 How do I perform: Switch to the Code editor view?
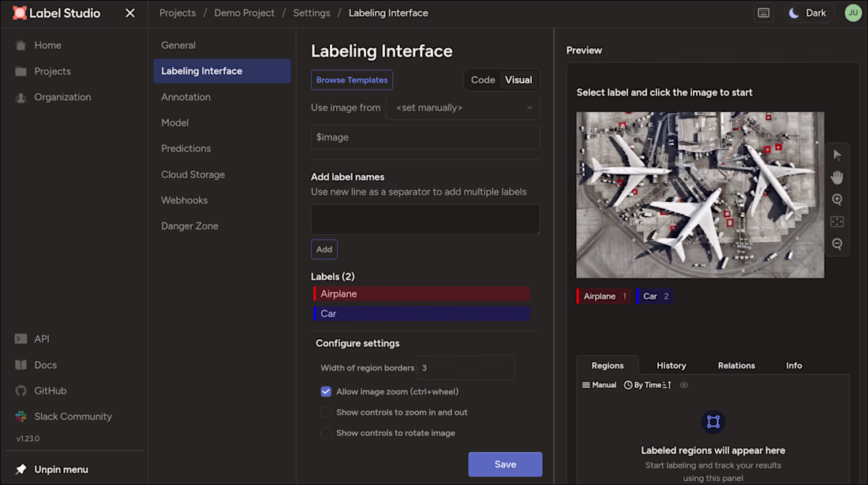[x=483, y=80]
